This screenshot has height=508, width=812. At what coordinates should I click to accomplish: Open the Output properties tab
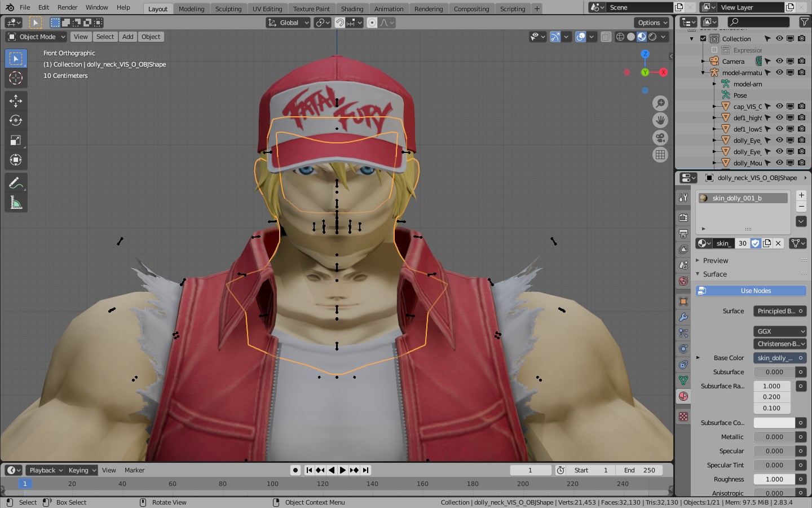[x=683, y=233]
